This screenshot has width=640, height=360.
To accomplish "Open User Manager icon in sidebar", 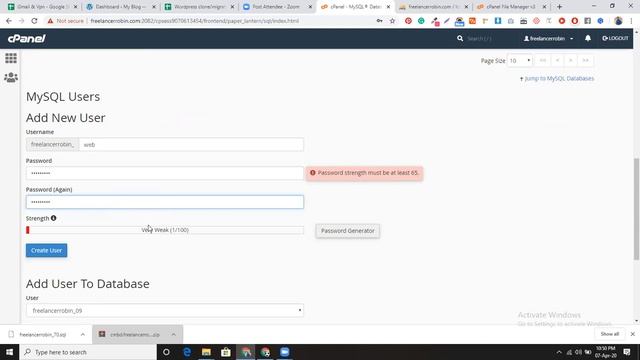I will pyautogui.click(x=11, y=77).
